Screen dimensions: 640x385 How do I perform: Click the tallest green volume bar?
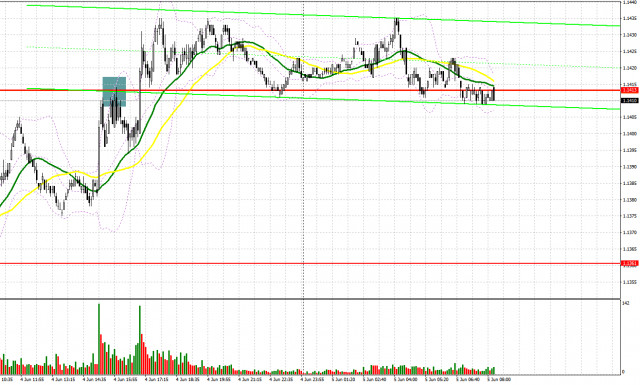[98, 339]
